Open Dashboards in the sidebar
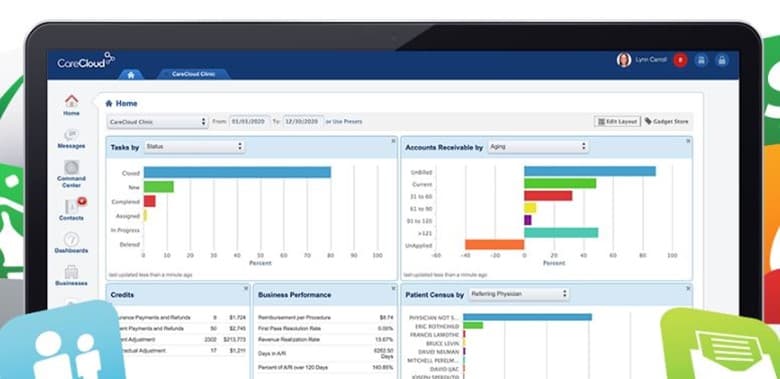The image size is (780, 379). [72, 243]
